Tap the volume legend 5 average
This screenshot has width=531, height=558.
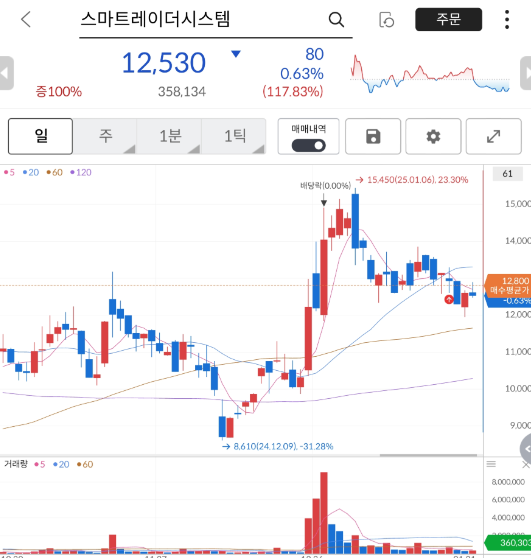click(40, 464)
